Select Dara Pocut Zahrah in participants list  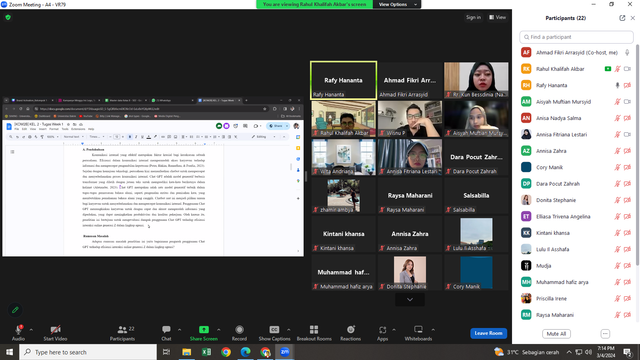577,184
